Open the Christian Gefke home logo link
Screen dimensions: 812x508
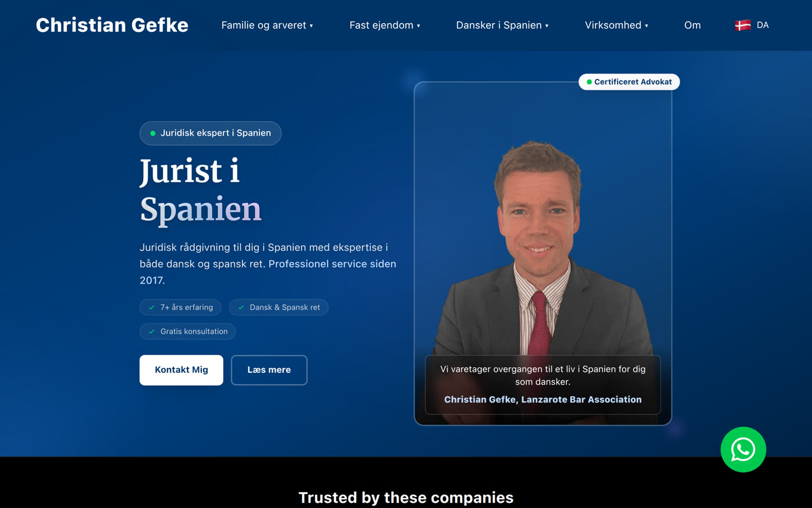(112, 25)
